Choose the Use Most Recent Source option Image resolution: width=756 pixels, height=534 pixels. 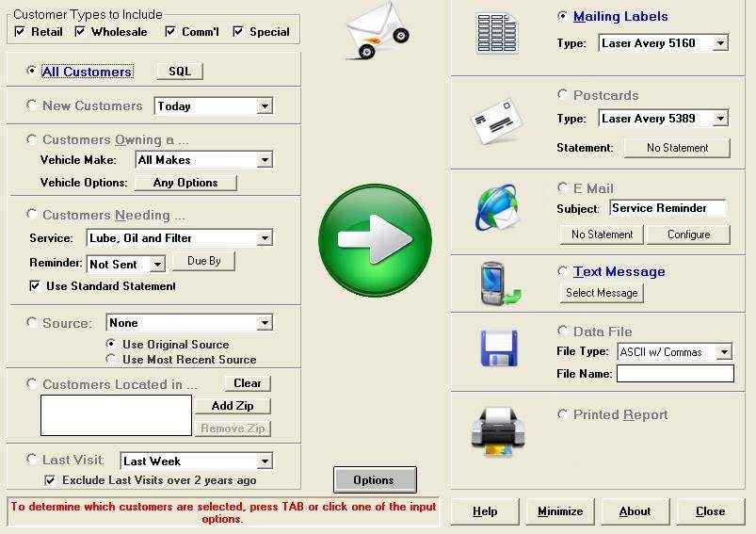coord(112,359)
